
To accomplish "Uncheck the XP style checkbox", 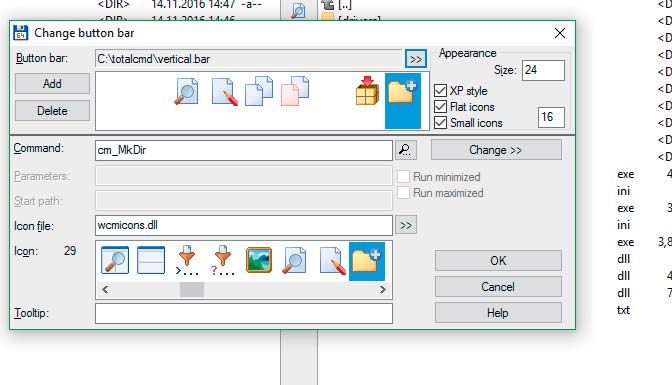I will click(441, 90).
